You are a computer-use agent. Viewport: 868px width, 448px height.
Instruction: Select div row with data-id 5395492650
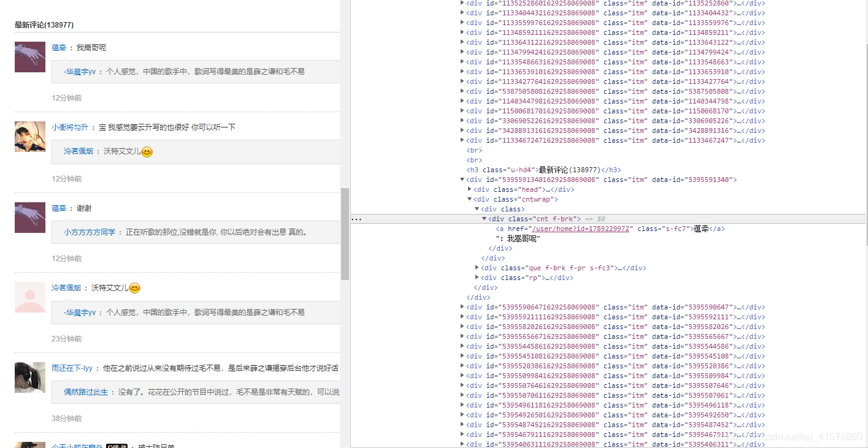[615, 415]
